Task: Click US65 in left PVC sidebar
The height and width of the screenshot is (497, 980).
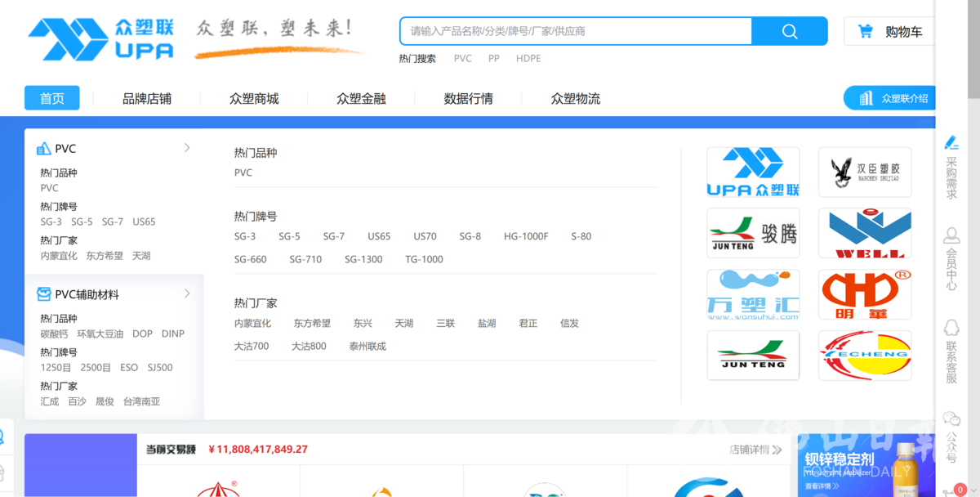Action: coord(144,222)
